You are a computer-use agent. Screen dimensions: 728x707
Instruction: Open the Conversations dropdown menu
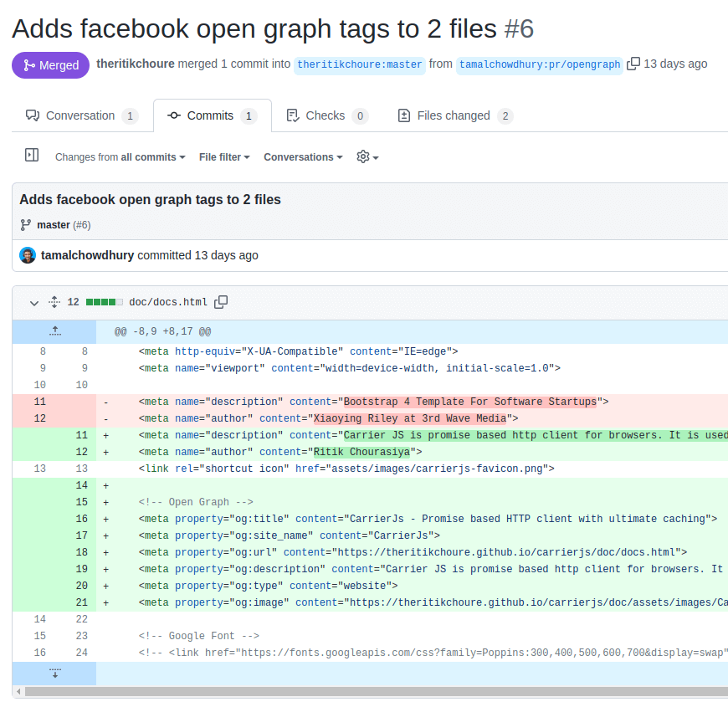pyautogui.click(x=303, y=157)
